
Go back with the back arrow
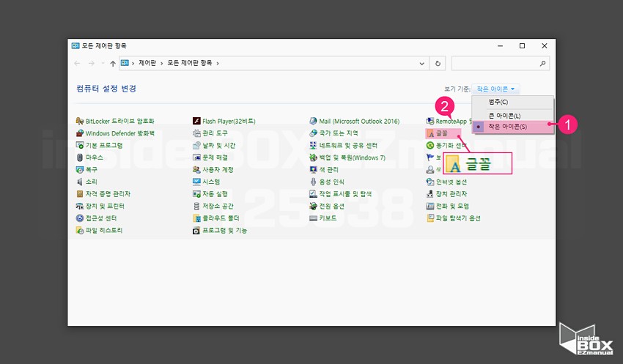[x=78, y=64]
